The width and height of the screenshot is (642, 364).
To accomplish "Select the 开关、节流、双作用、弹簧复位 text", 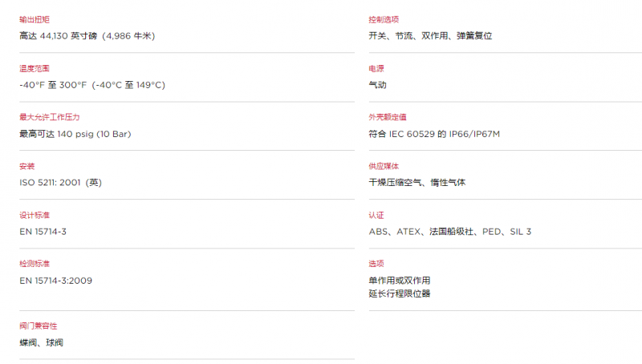I will click(430, 36).
